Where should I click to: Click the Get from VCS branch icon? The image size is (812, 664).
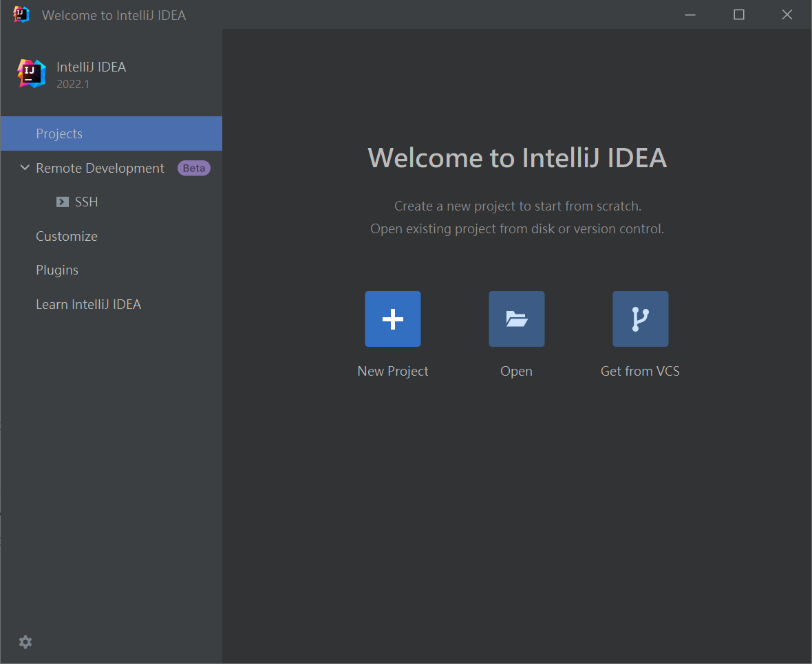[640, 319]
